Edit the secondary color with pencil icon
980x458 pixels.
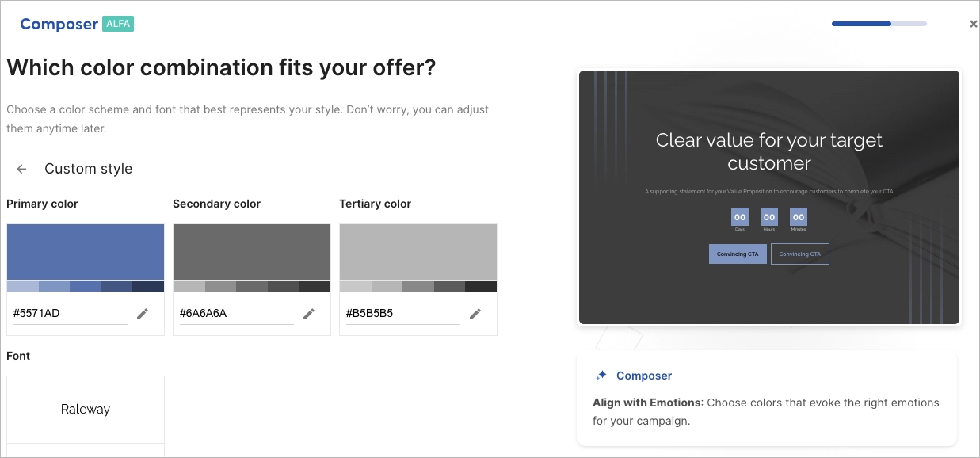[x=309, y=314]
